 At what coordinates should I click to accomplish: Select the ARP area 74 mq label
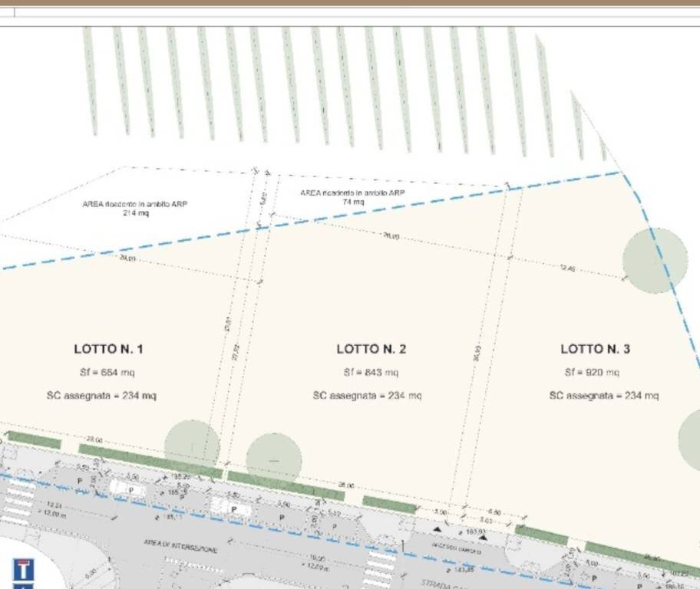click(x=352, y=197)
